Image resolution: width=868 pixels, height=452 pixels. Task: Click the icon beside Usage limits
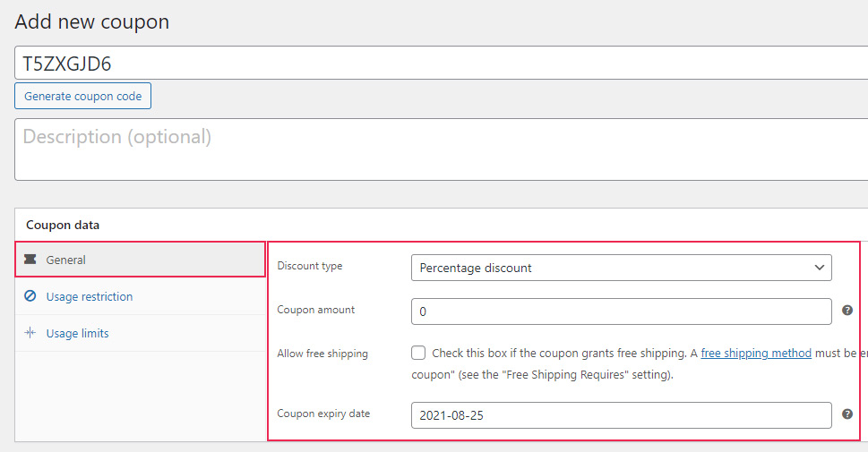30,333
